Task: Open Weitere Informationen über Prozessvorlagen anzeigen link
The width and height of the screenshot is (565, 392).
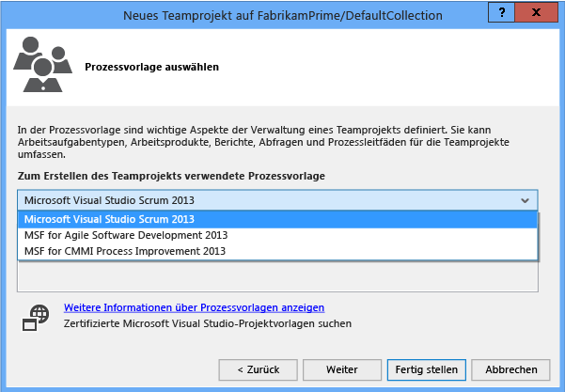Action: [195, 307]
